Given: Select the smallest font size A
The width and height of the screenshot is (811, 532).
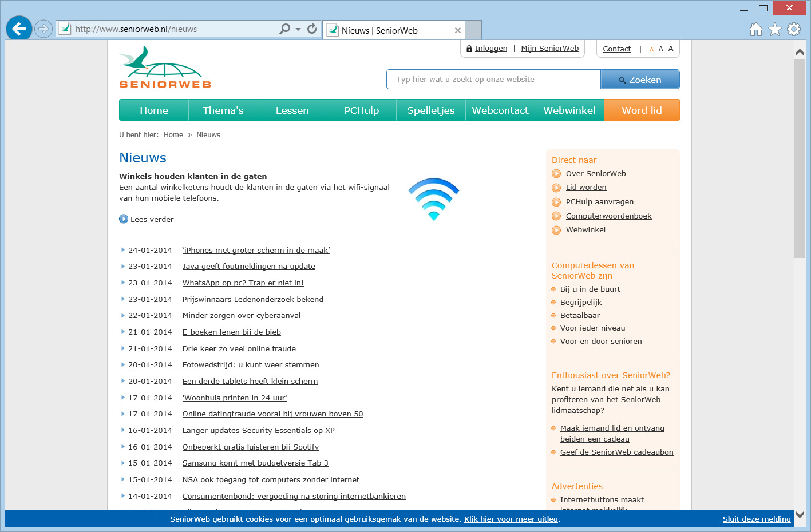Looking at the screenshot, I should coord(651,50).
